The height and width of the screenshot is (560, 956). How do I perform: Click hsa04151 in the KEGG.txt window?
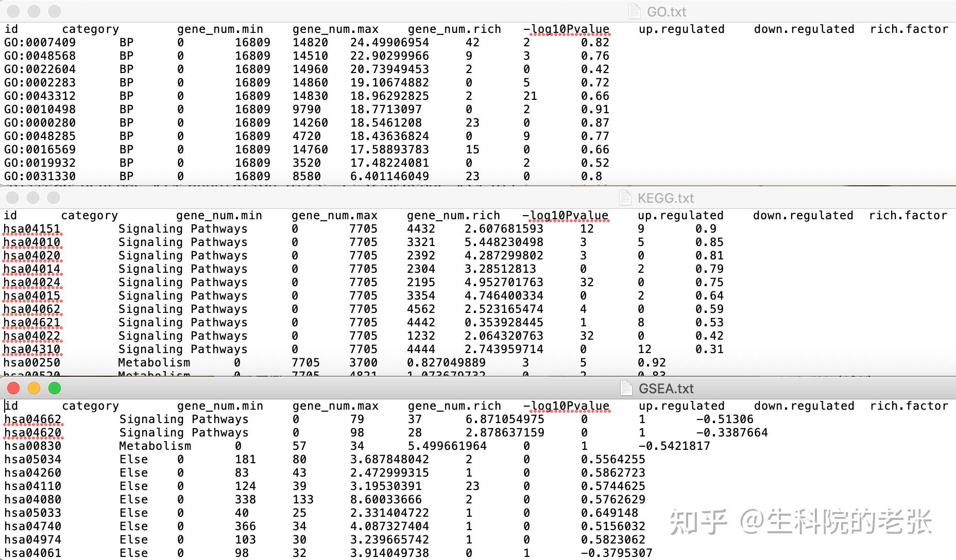(32, 229)
